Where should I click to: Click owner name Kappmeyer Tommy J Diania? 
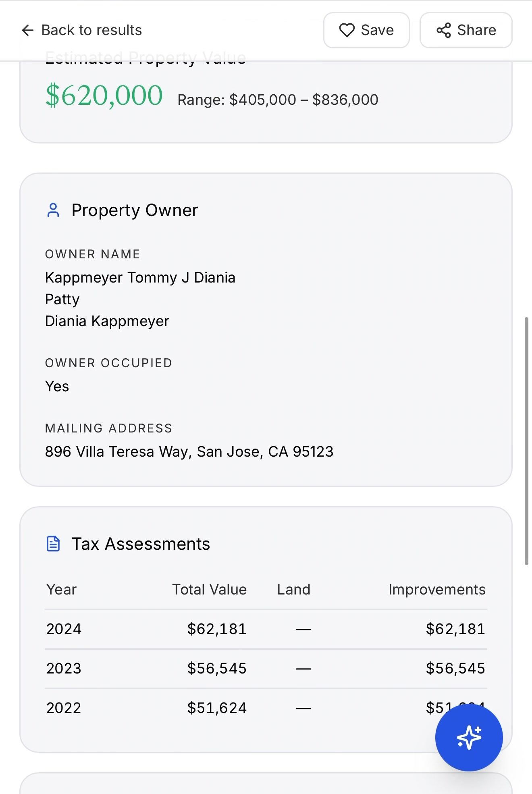pos(140,278)
